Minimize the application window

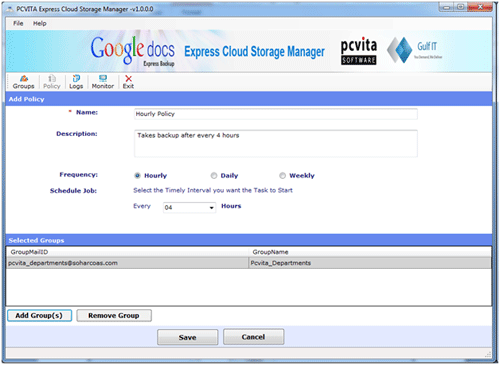[447, 7]
